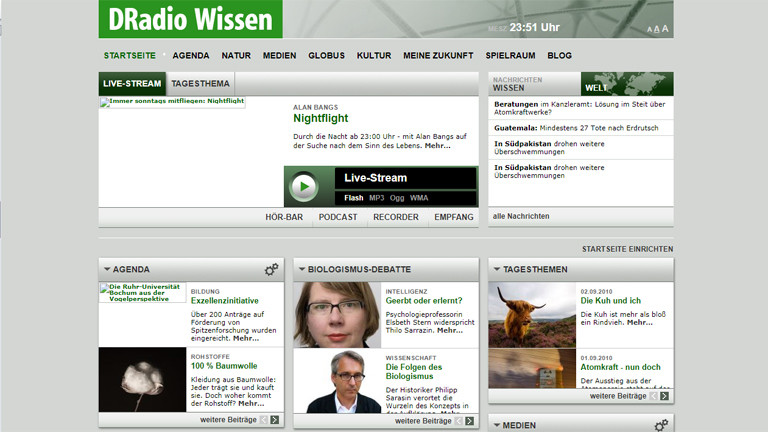
Task: Open NATUR in main navigation
Action: click(236, 55)
